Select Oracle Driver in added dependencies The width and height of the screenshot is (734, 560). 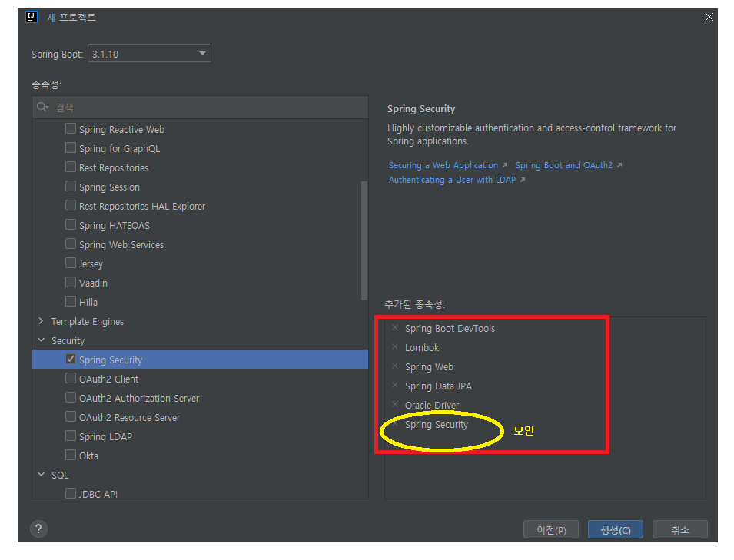pyautogui.click(x=432, y=405)
